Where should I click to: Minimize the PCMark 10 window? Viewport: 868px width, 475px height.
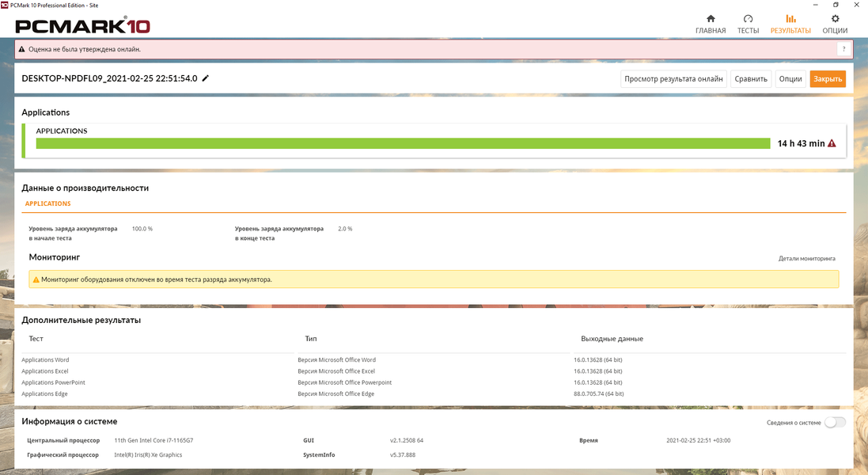(815, 5)
